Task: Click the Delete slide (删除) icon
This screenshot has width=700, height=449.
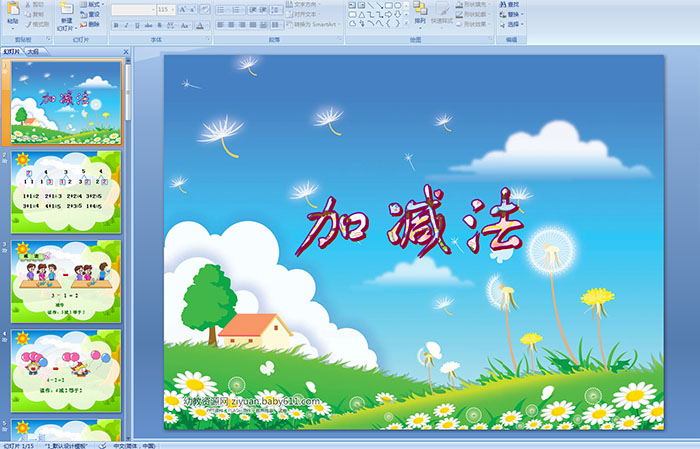Action: pos(92,25)
